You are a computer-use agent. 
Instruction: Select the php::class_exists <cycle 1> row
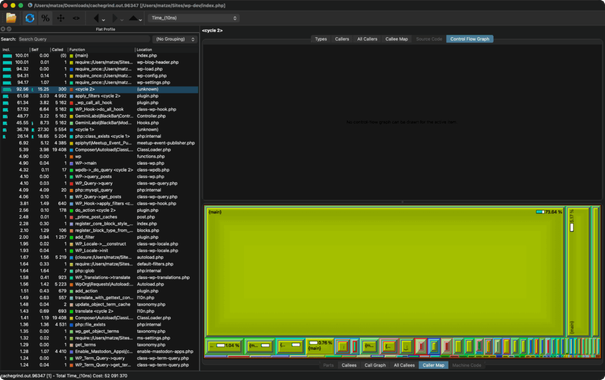(x=99, y=136)
